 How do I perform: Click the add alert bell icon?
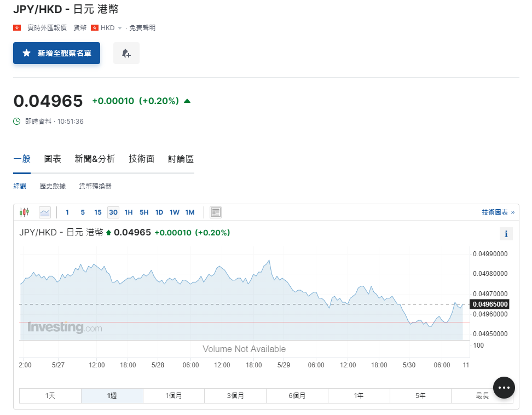(x=126, y=53)
